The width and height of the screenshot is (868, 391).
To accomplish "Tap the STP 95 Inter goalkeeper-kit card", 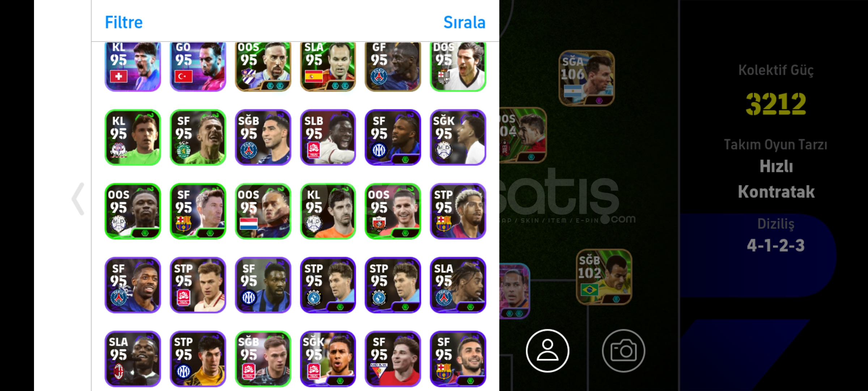I will [x=198, y=359].
